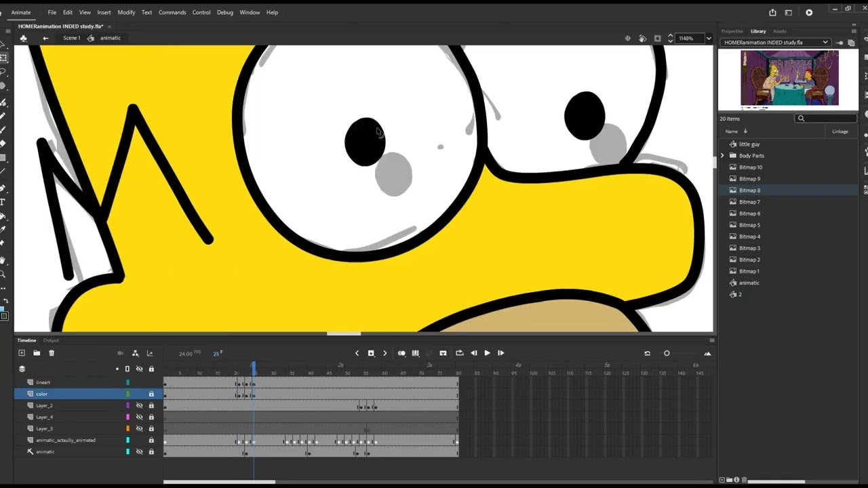
Task: Click the Edit Scene icon
Action: click(22, 38)
